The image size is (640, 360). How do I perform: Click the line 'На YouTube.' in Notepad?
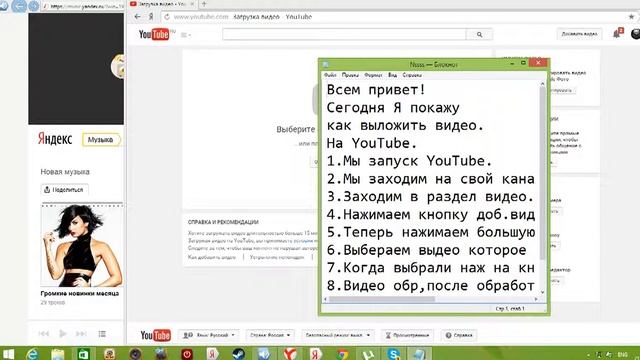372,143
